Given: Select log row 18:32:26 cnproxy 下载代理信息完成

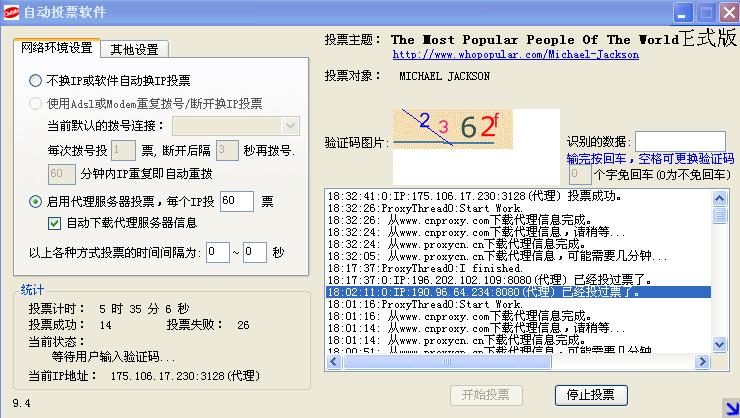Looking at the screenshot, I should (519, 220).
